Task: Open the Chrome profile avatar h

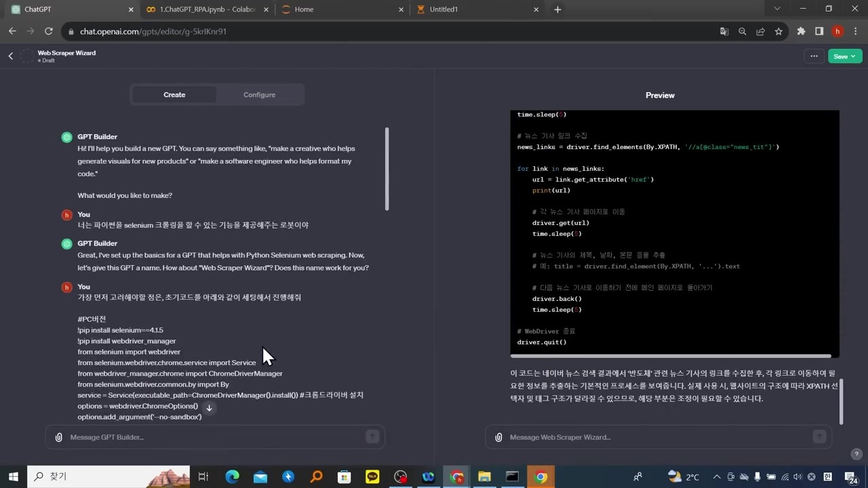Action: coord(837,31)
